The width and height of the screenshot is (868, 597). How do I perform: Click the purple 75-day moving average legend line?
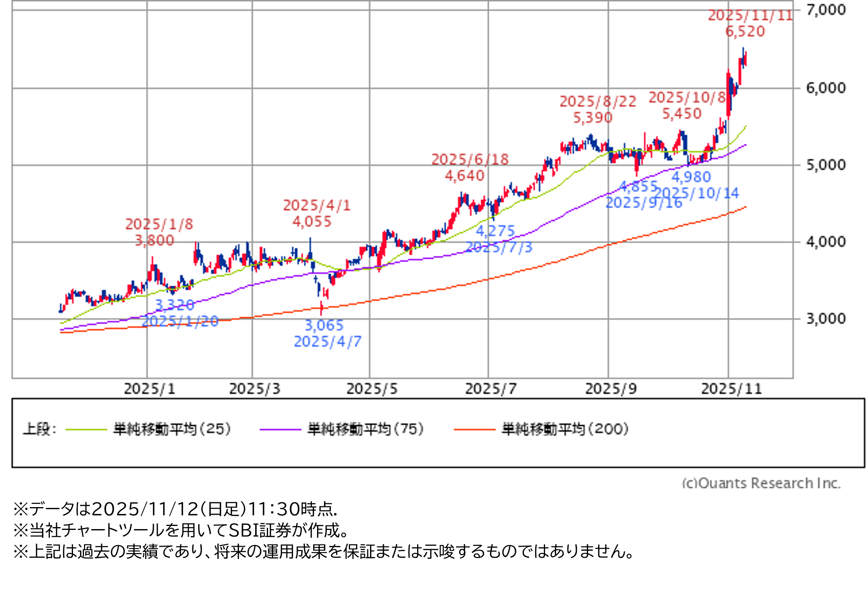coord(280,430)
